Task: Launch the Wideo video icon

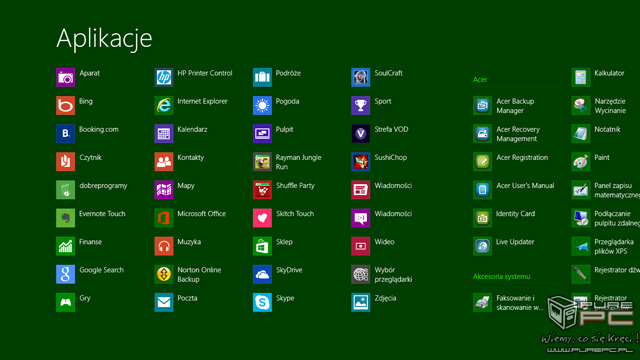Action: 360,246
